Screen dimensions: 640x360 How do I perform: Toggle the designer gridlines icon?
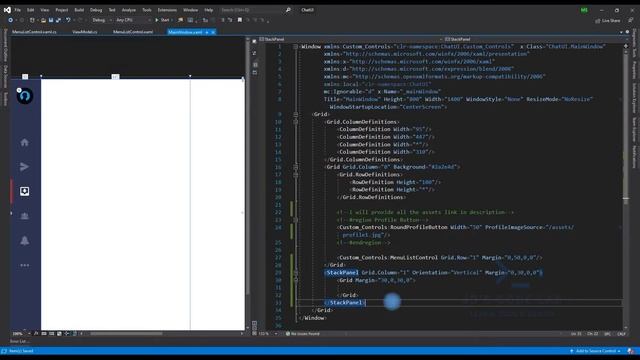tap(44, 333)
